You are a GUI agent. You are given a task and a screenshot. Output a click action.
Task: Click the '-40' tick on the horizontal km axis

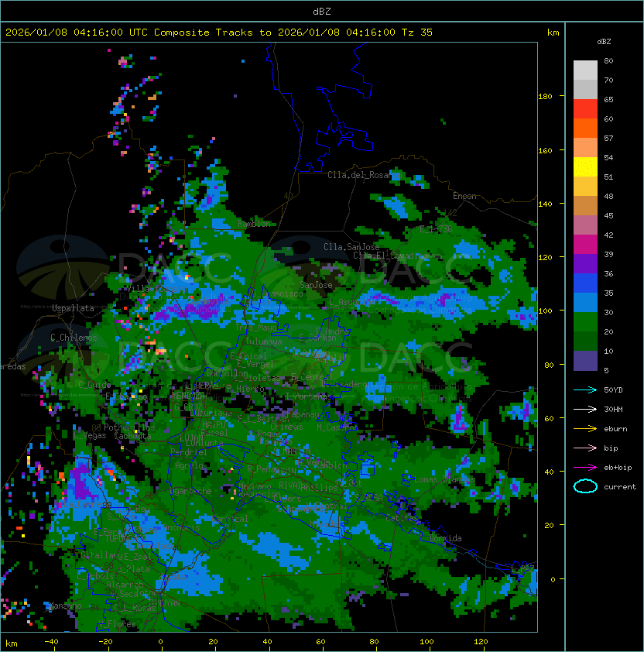(51, 642)
